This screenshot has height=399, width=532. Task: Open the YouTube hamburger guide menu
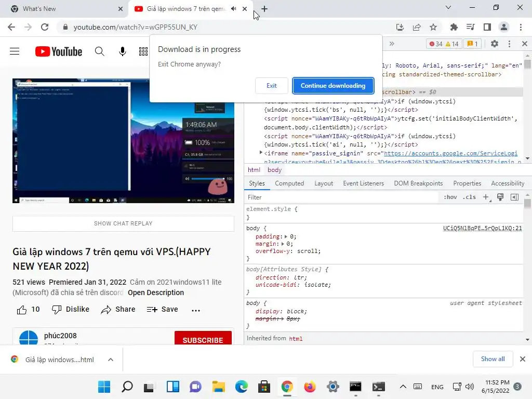pos(15,51)
